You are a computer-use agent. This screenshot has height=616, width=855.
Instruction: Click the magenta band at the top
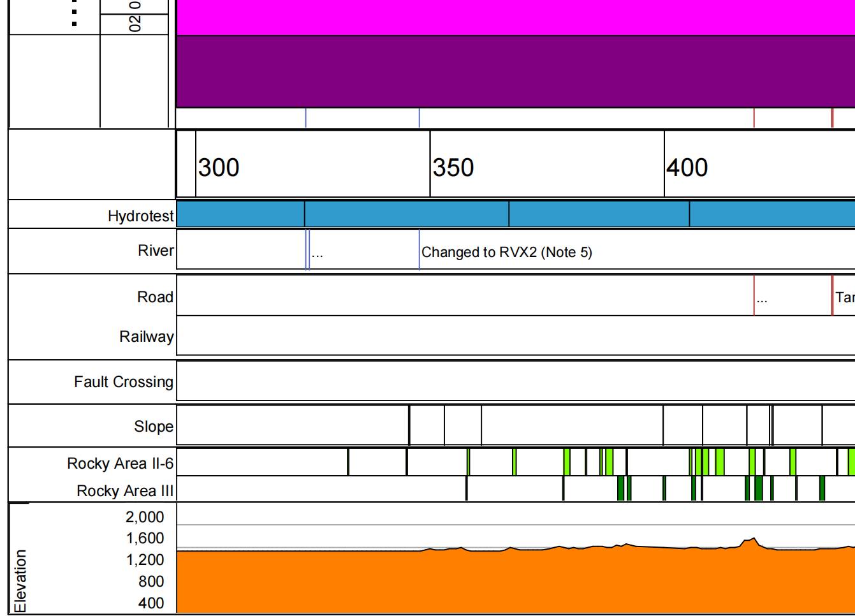515,17
